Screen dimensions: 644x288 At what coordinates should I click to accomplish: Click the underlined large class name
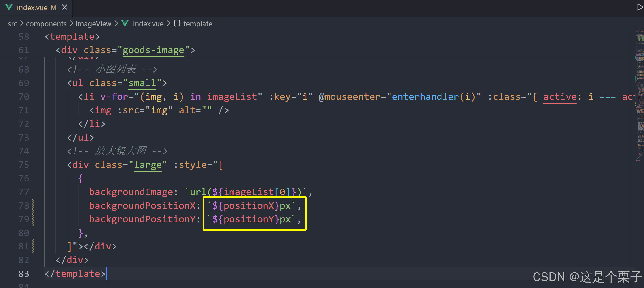[148, 165]
